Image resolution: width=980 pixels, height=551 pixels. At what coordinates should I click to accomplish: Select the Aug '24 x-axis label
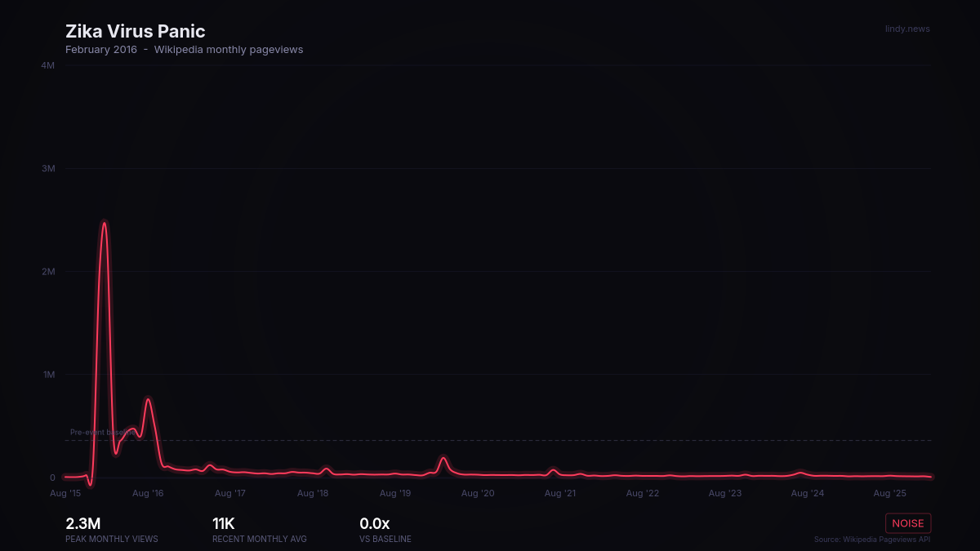click(808, 493)
